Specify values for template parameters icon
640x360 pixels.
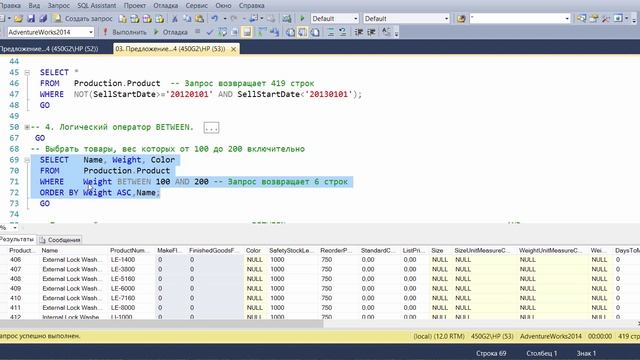(386, 32)
